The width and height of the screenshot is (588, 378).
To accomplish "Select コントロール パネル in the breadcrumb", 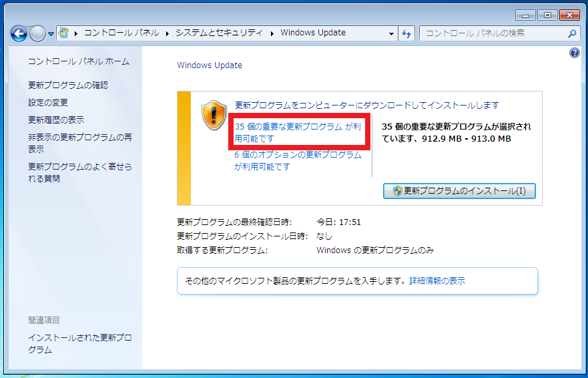I will tap(121, 33).
